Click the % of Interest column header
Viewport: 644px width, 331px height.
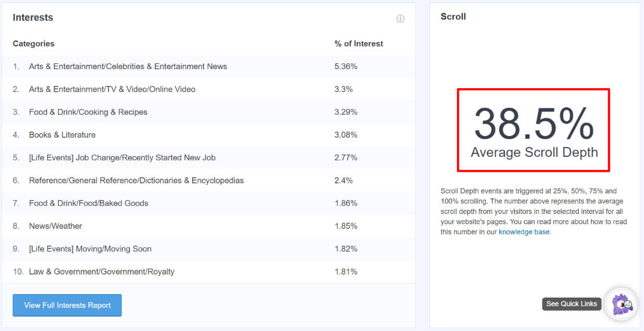pyautogui.click(x=358, y=43)
